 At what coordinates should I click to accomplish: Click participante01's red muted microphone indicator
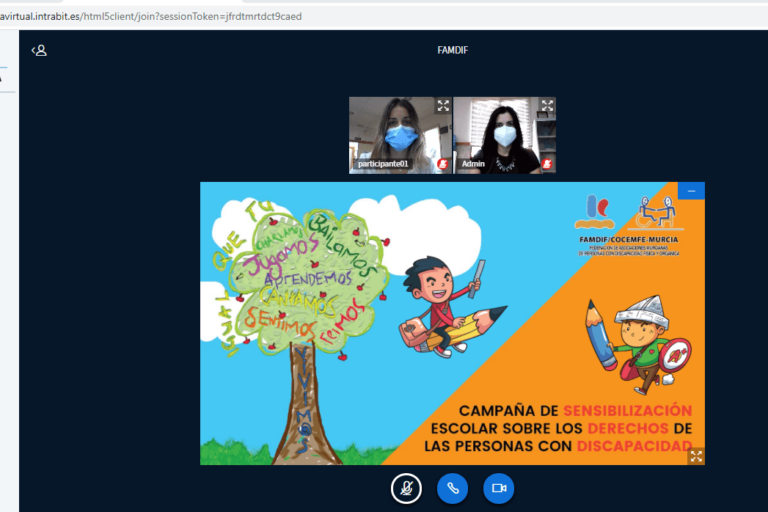(x=442, y=163)
